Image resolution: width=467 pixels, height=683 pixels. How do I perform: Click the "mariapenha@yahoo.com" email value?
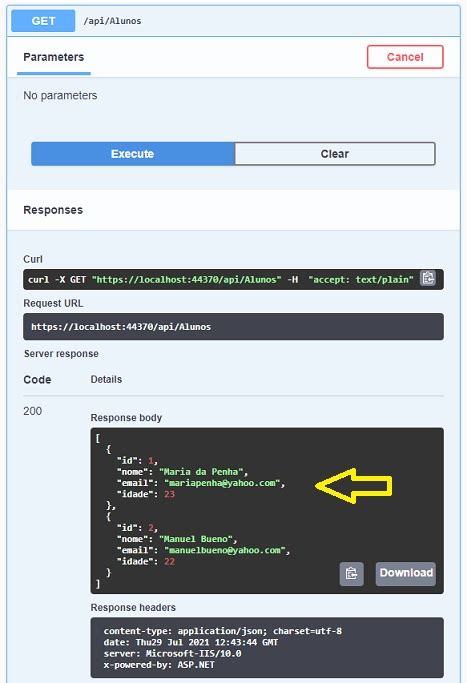[x=224, y=483]
